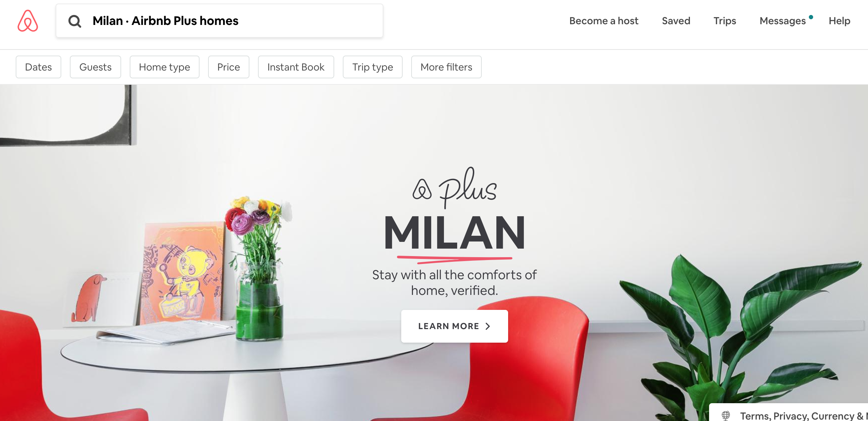868x421 pixels.
Task: Open the Guests filter dropdown
Action: click(95, 67)
